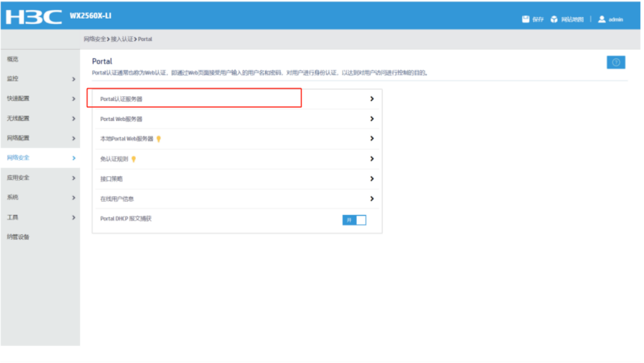Toggle the Portal DHCP 报文捕获 switch
644x363 pixels.
354,220
